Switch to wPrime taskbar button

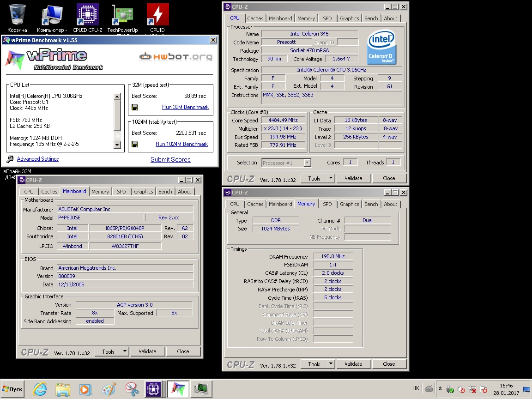pyautogui.click(x=178, y=389)
